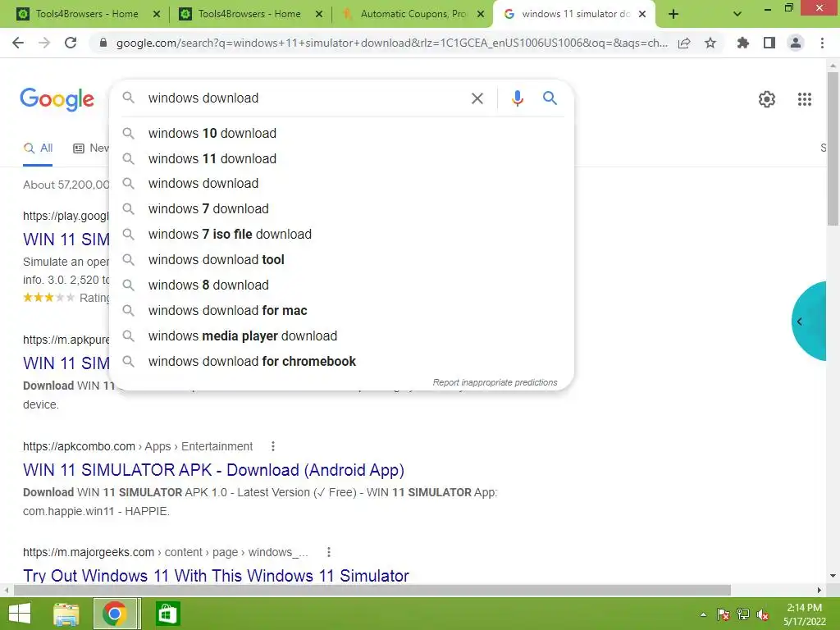Click the Google logo
Screen dimensions: 840x630
tap(57, 99)
